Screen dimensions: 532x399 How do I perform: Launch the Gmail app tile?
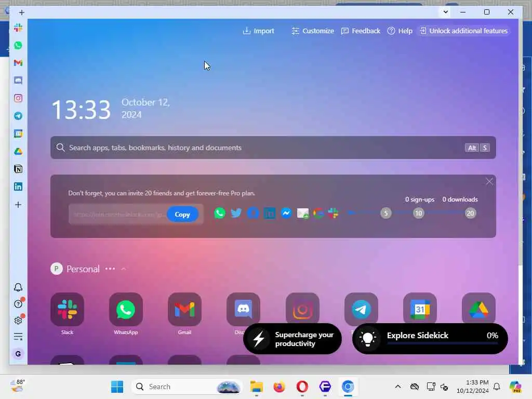click(184, 310)
